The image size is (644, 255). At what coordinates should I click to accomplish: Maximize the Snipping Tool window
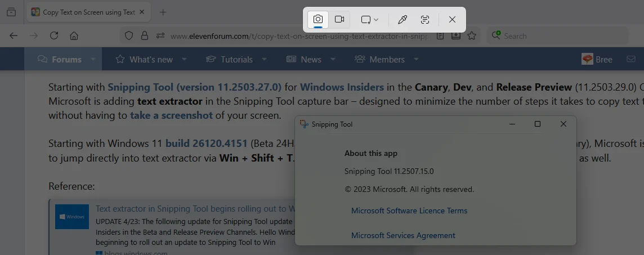pyautogui.click(x=537, y=124)
